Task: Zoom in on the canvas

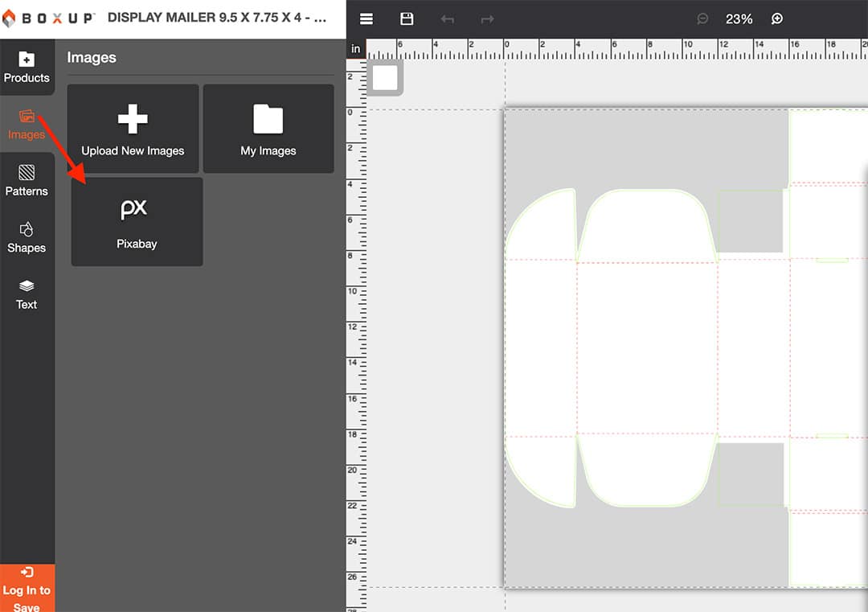Action: pyautogui.click(x=776, y=18)
